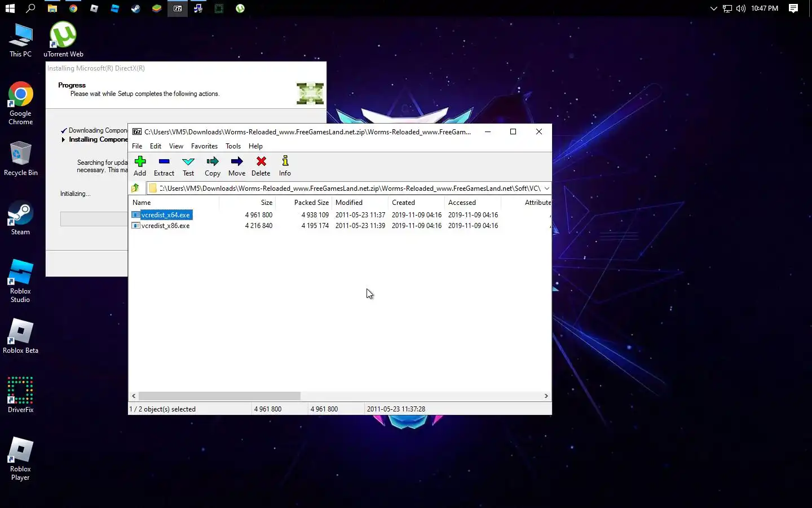Image resolution: width=812 pixels, height=508 pixels.
Task: Click the selected objects status text
Action: coord(163,409)
